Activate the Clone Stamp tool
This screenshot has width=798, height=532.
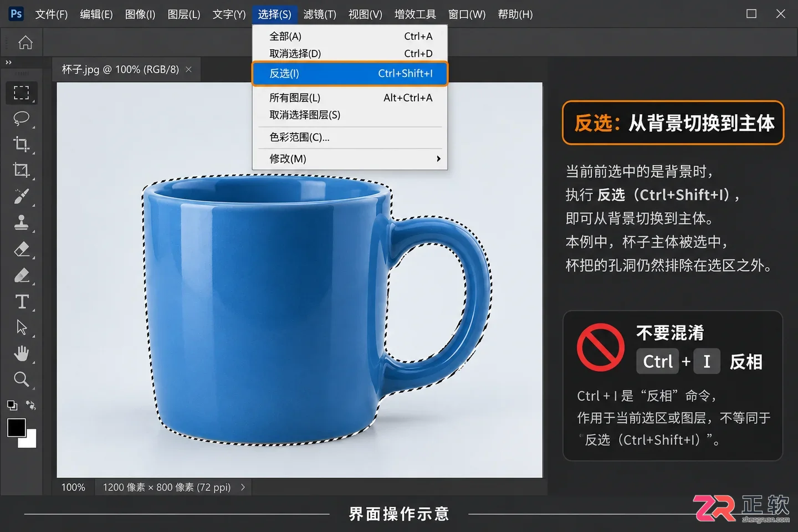point(22,222)
